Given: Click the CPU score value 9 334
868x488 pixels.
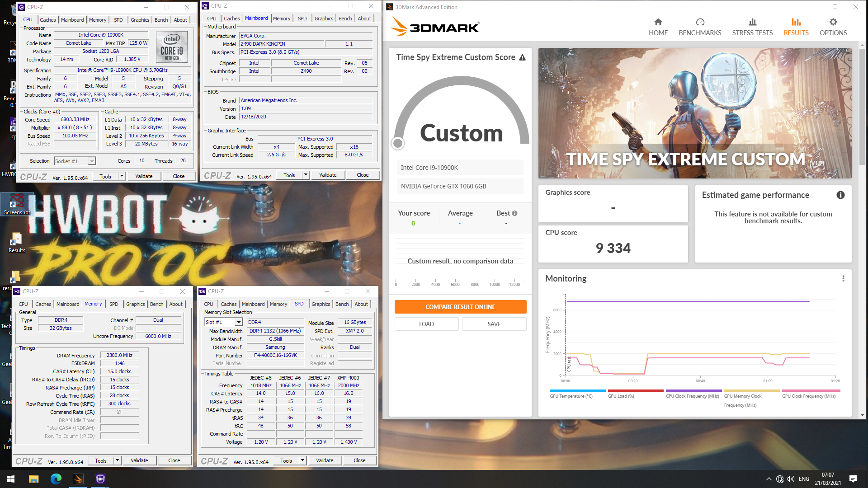Looking at the screenshot, I should (x=613, y=248).
